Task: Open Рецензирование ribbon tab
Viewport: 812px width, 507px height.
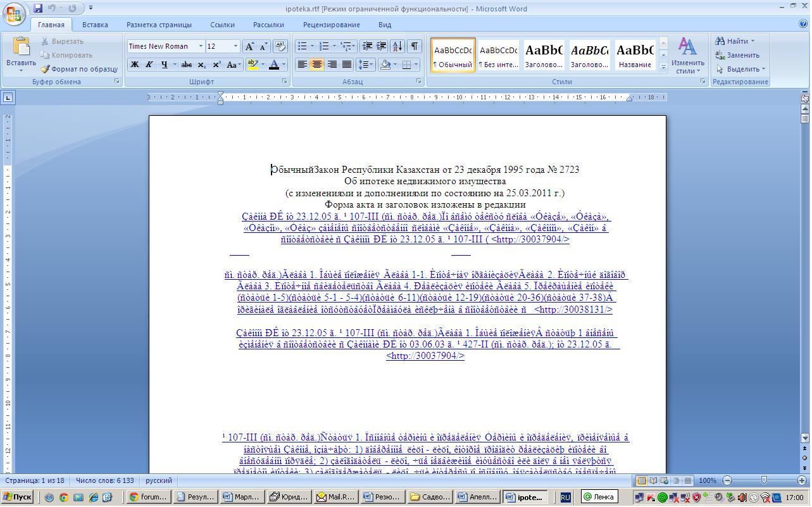Action: coord(331,25)
